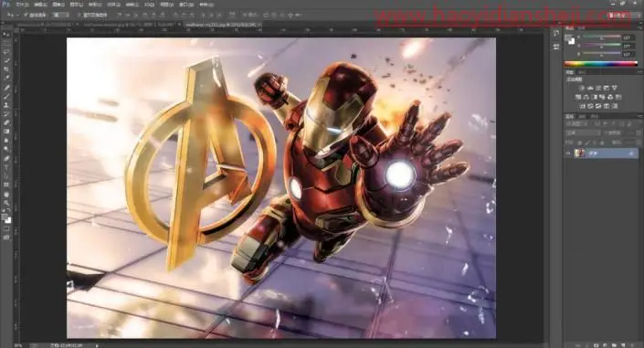The image size is (644, 348).
Task: Open the Auto-Select target dropdown
Action: 61,15
